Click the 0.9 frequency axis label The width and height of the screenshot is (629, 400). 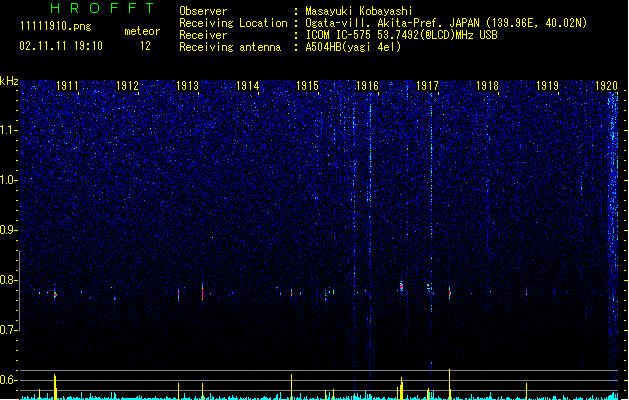click(9, 230)
